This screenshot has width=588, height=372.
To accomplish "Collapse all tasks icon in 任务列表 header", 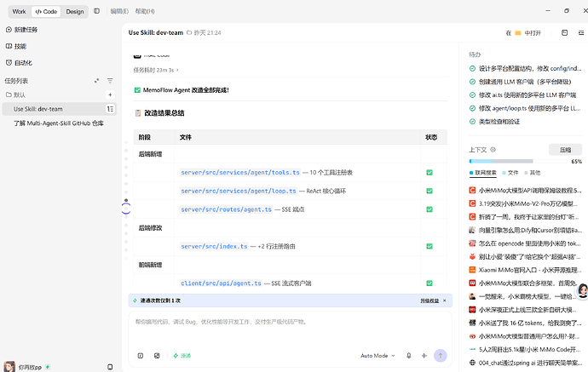I will pos(96,81).
